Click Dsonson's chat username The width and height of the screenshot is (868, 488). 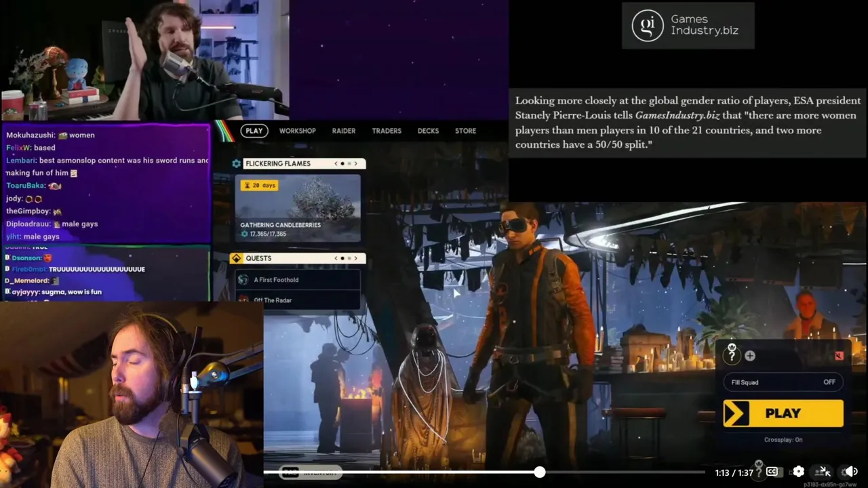pos(26,258)
